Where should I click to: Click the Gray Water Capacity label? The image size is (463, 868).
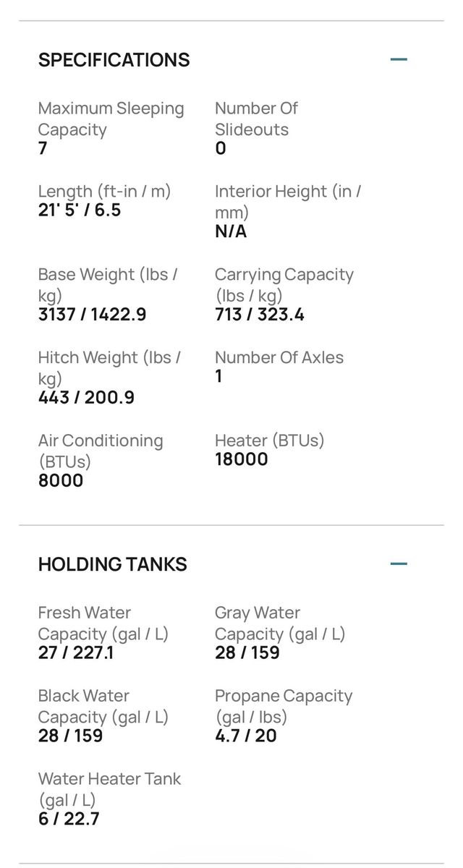coord(279,624)
